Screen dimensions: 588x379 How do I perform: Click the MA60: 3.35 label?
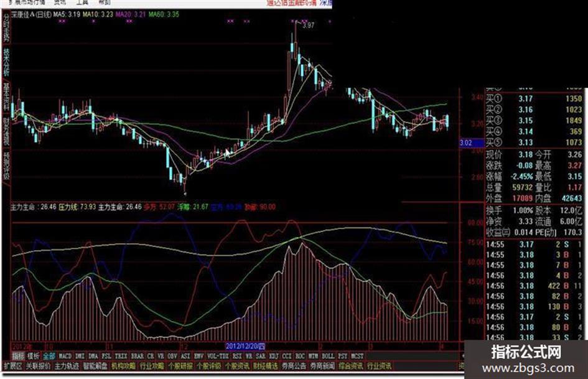coord(164,15)
